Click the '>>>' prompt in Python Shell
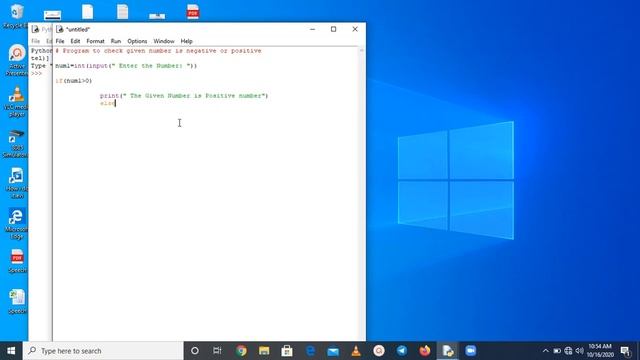 click(x=36, y=73)
